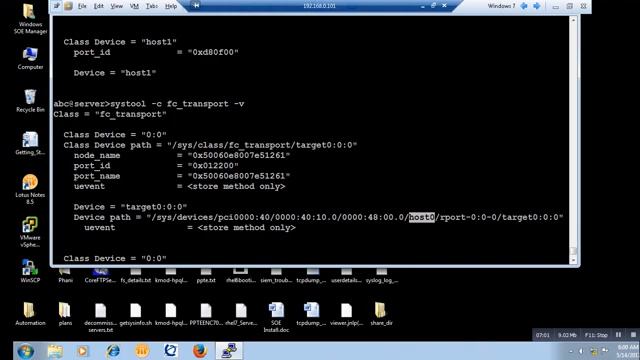Launch WinSCP from desktop
Viewport: 640px width, 360px height.
point(30,271)
